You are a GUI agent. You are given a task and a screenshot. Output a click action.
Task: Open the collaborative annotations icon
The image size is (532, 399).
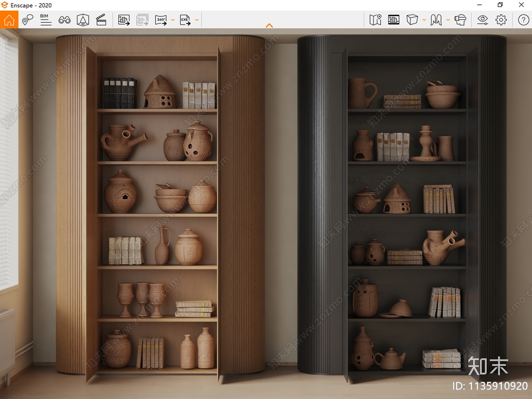28,20
